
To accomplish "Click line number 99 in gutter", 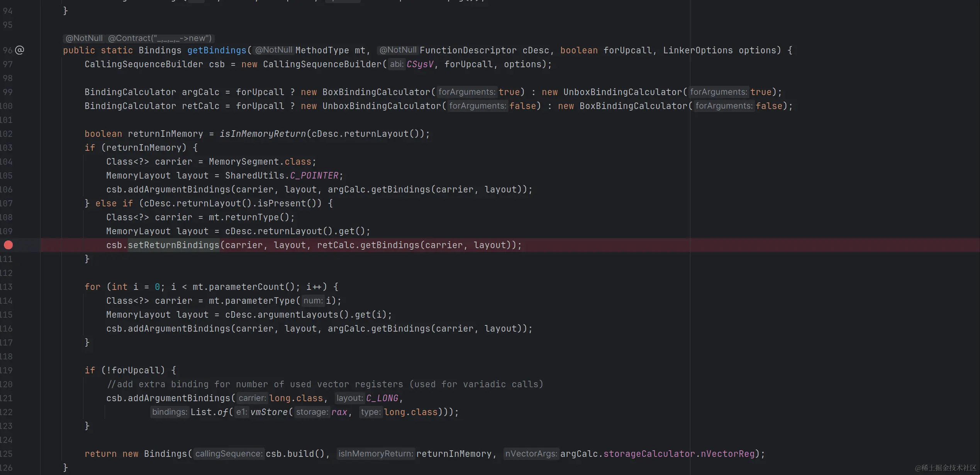I will [x=8, y=92].
